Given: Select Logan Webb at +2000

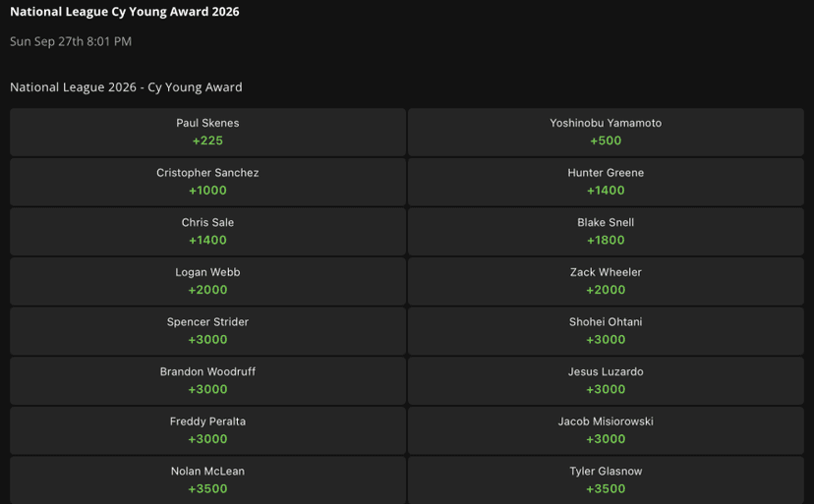Looking at the screenshot, I should [x=207, y=281].
